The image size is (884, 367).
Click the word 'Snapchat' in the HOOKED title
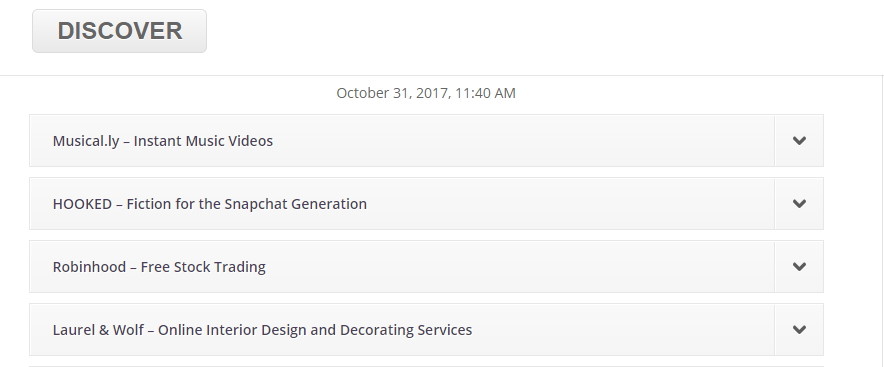pyautogui.click(x=255, y=204)
